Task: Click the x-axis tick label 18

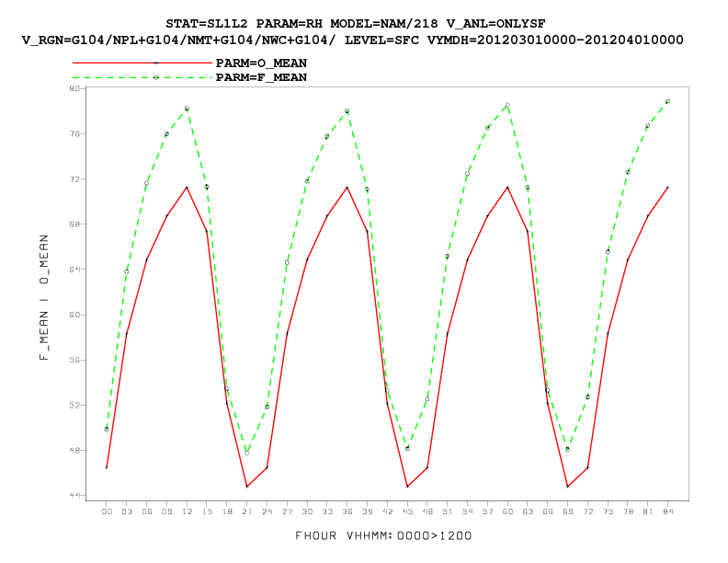Action: tap(227, 511)
